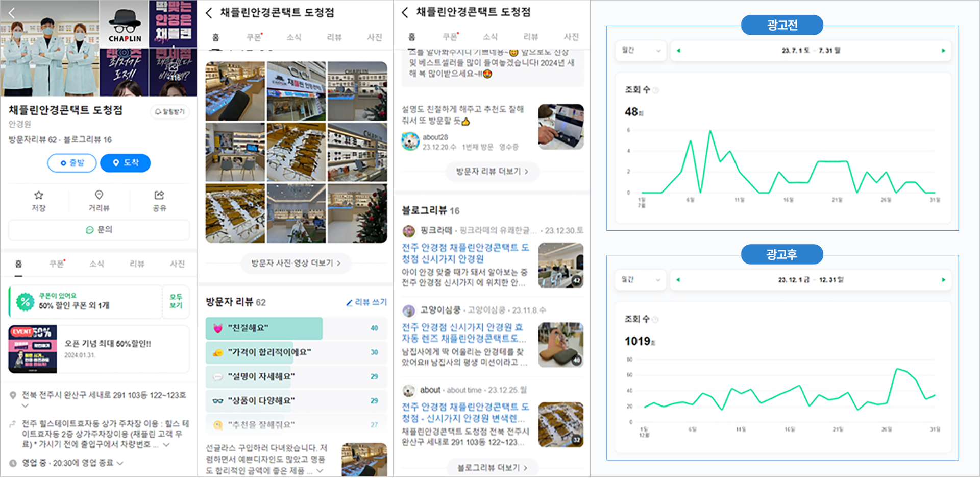Open 리뷰 tab in third panel

click(x=531, y=37)
